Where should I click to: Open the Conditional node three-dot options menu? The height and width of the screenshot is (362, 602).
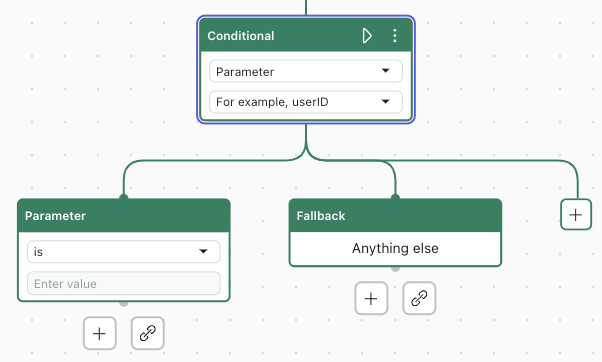click(395, 36)
